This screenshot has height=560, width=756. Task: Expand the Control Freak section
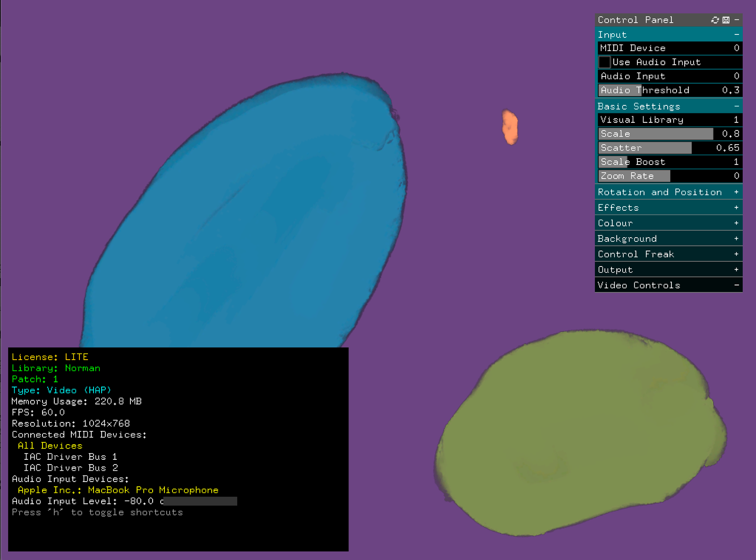(x=737, y=254)
